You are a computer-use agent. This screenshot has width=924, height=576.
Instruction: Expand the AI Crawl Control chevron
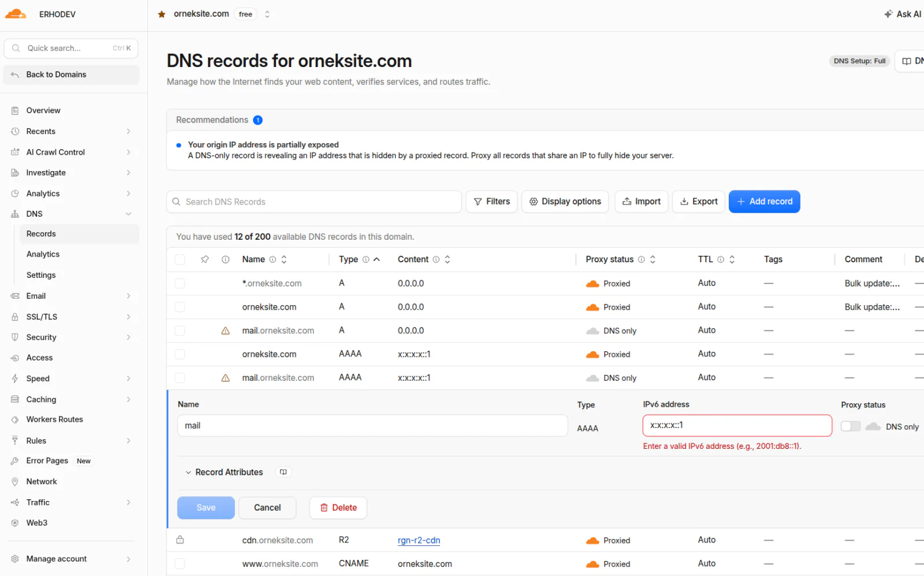(128, 152)
